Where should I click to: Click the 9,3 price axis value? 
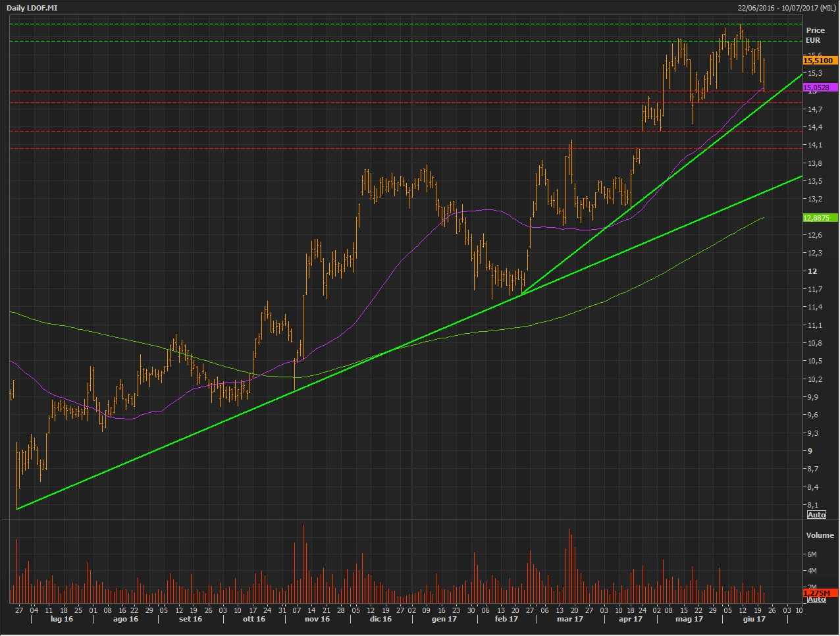pos(813,433)
